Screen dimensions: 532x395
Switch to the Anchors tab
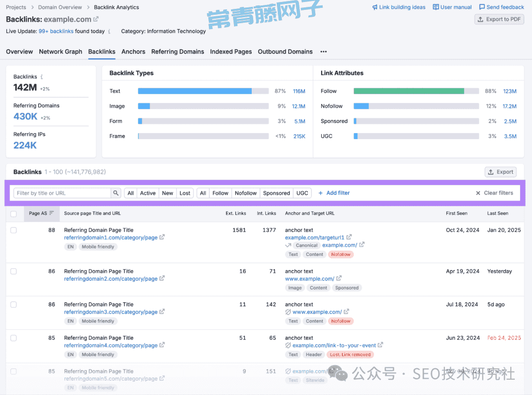pyautogui.click(x=133, y=51)
